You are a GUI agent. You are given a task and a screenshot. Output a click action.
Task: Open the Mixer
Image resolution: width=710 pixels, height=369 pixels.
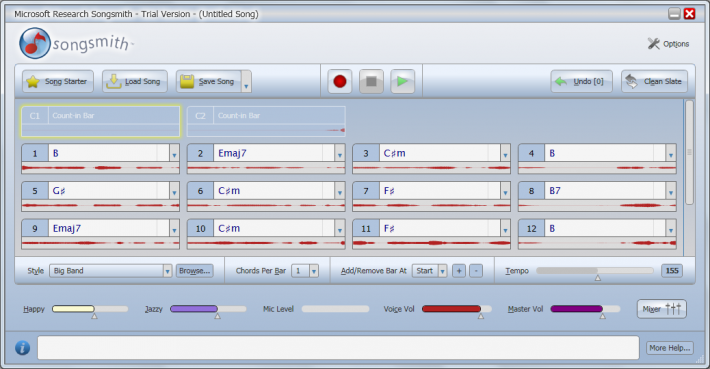[662, 309]
